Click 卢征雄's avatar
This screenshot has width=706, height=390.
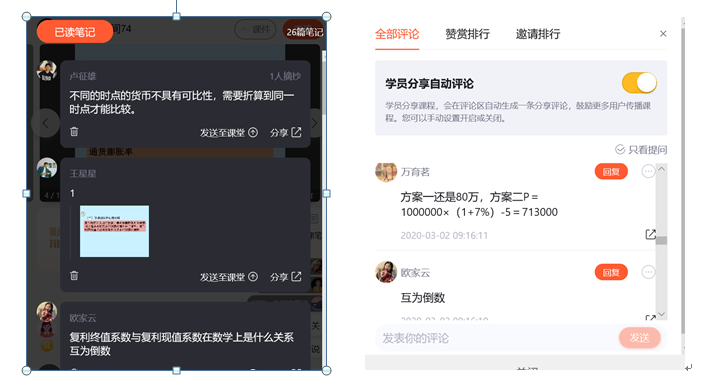click(47, 71)
